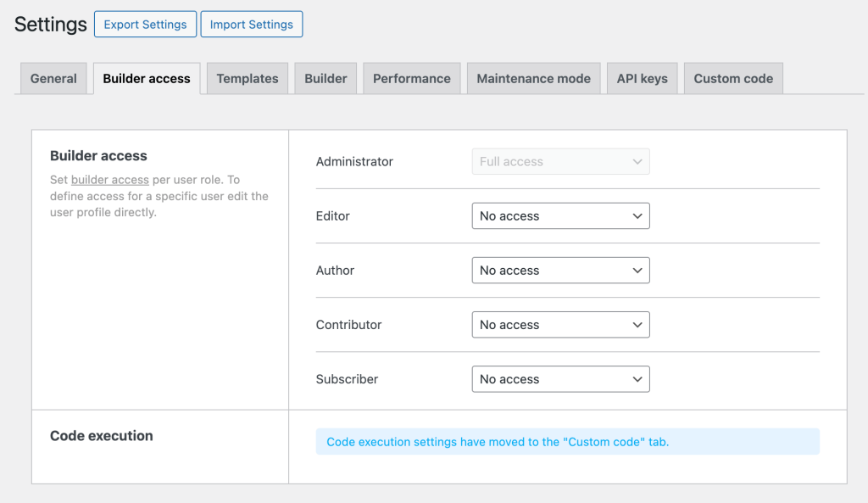
Task: Go to the Builder tab
Action: coord(325,79)
